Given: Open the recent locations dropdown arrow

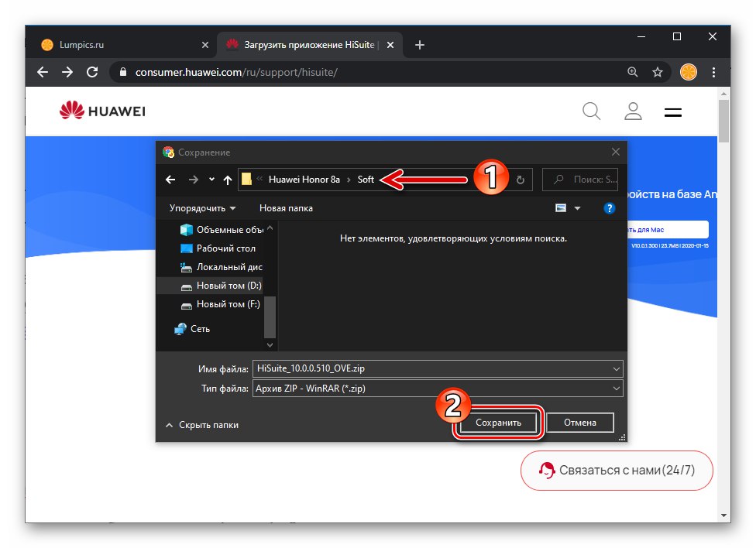Looking at the screenshot, I should click(x=211, y=180).
